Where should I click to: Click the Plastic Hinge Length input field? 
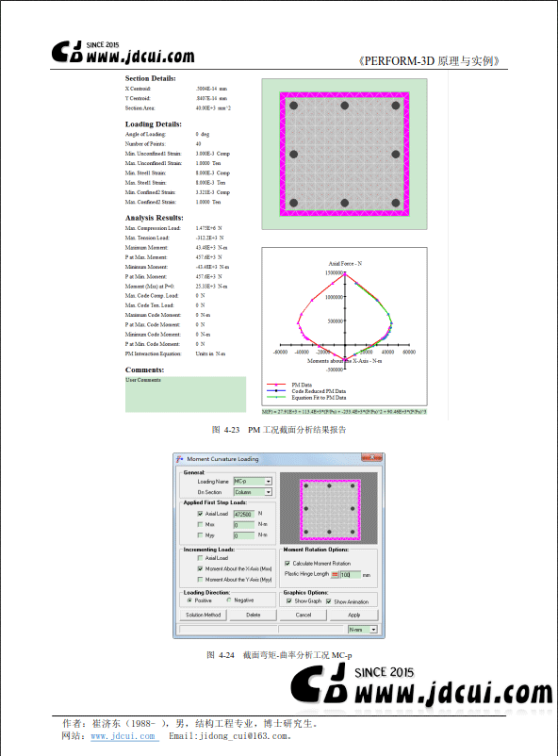[x=351, y=575]
